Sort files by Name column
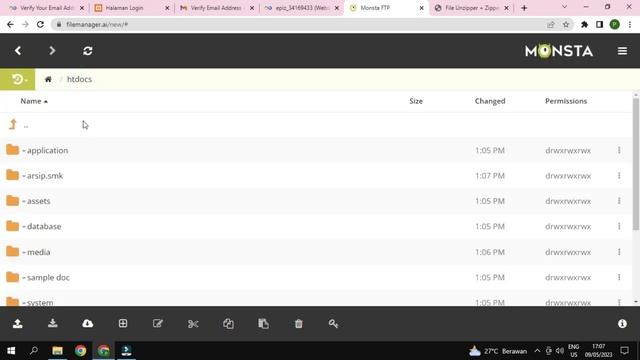This screenshot has height=360, width=640. 34,101
